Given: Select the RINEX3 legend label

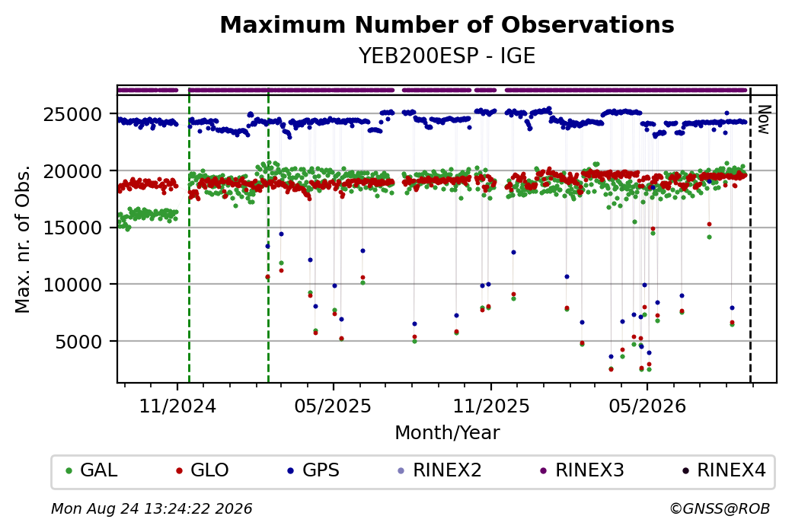Looking at the screenshot, I should (x=589, y=470).
